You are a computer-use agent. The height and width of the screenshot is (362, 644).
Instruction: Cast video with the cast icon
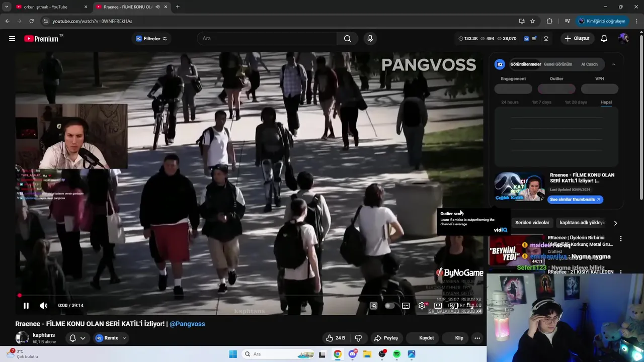pos(454,305)
